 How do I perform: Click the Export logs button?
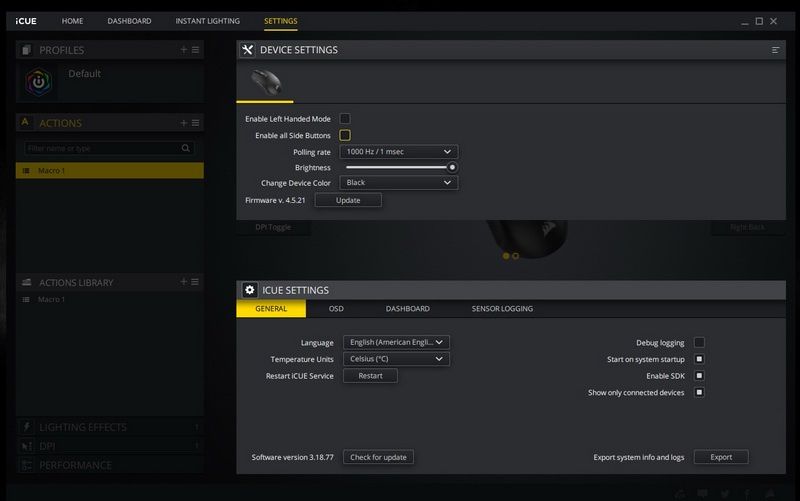721,457
